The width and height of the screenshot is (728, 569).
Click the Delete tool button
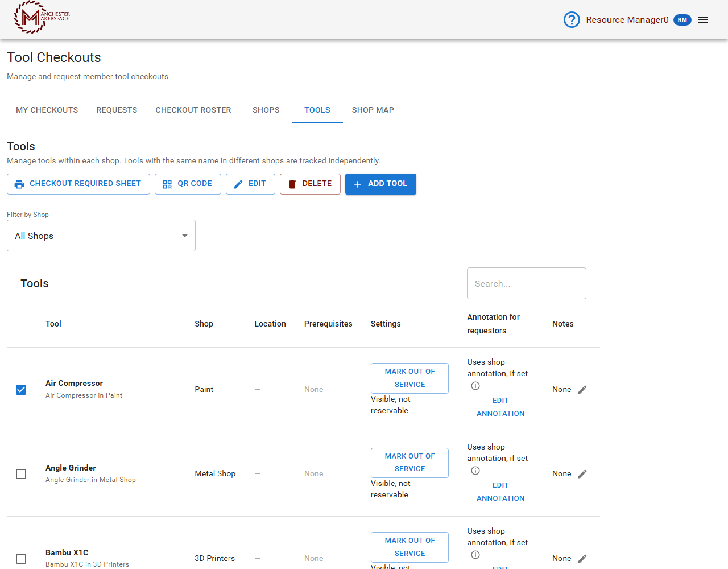(310, 184)
